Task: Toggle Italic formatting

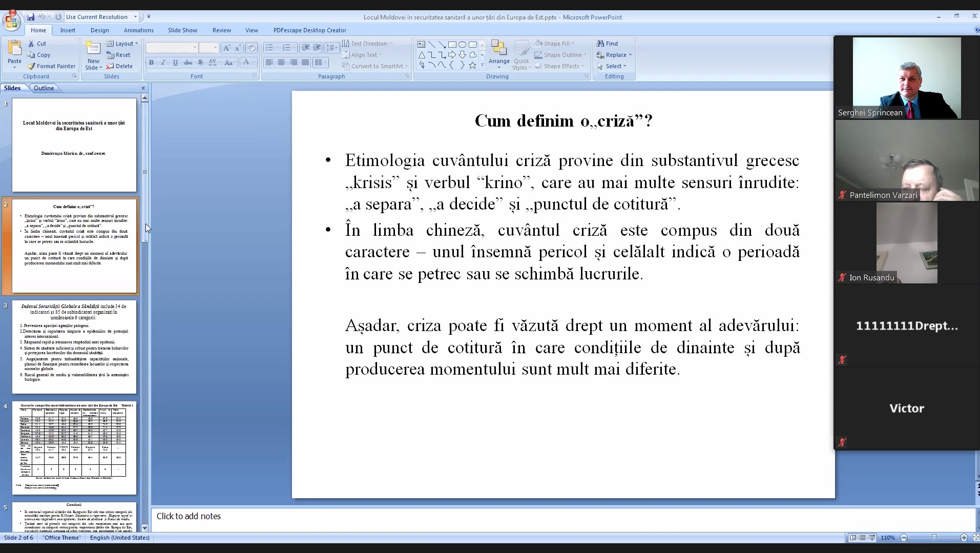Action: tap(163, 63)
